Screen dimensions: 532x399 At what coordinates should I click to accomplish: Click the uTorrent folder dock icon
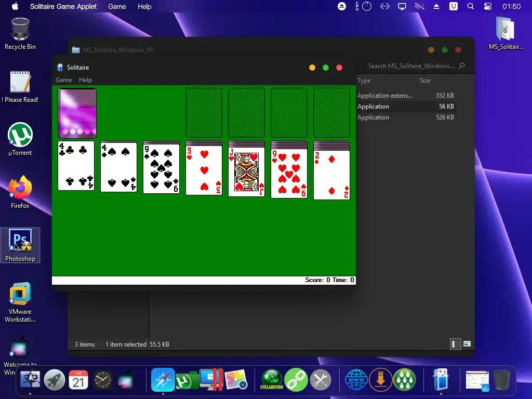coord(187,380)
